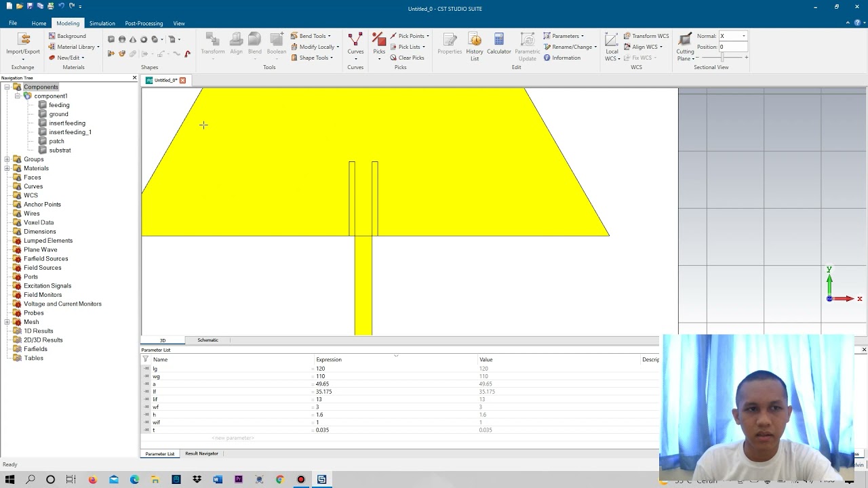Image resolution: width=868 pixels, height=488 pixels.
Task: Click the sectional view slider plus button
Action: [747, 58]
